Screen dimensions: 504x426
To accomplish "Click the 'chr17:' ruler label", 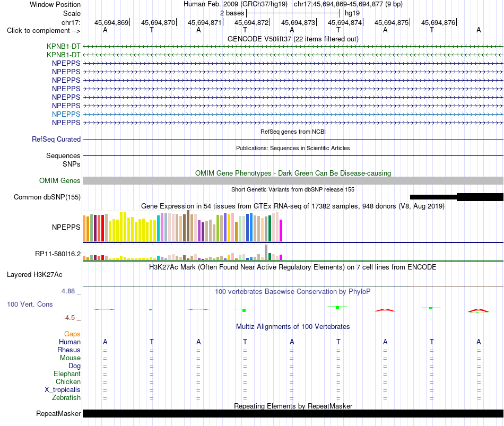I will pyautogui.click(x=71, y=22).
